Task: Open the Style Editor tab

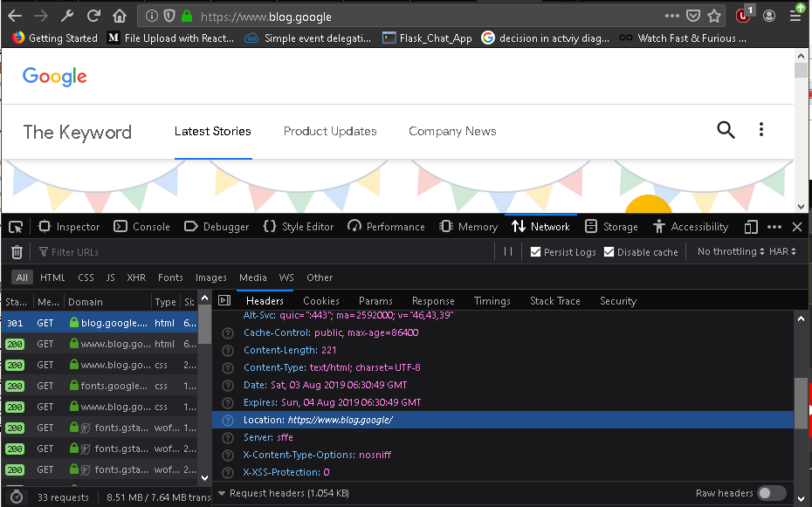Action: 299,227
